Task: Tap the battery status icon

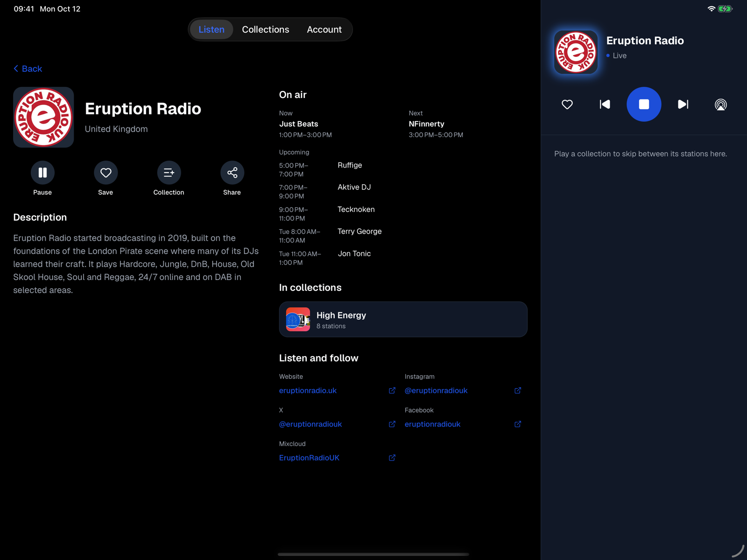Action: pyautogui.click(x=725, y=9)
